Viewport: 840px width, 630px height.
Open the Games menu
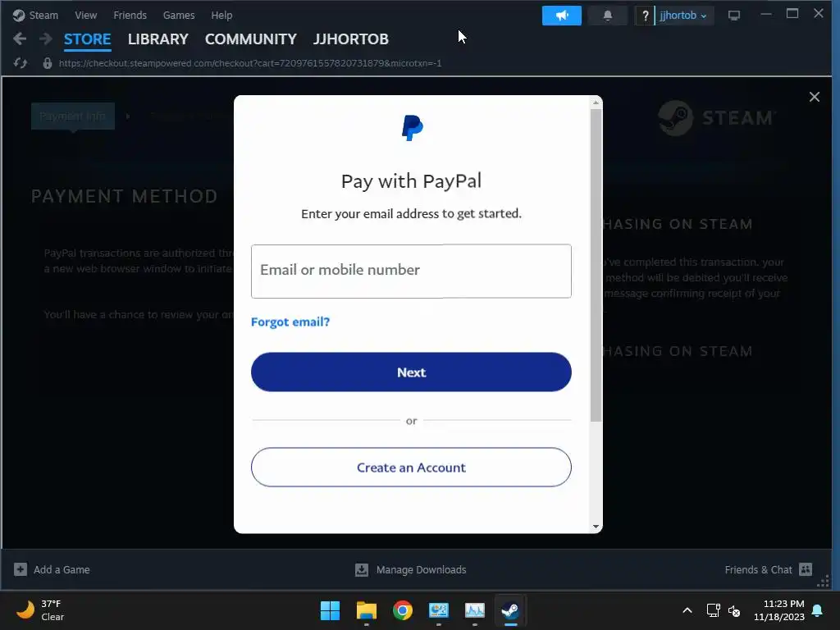pyautogui.click(x=178, y=15)
